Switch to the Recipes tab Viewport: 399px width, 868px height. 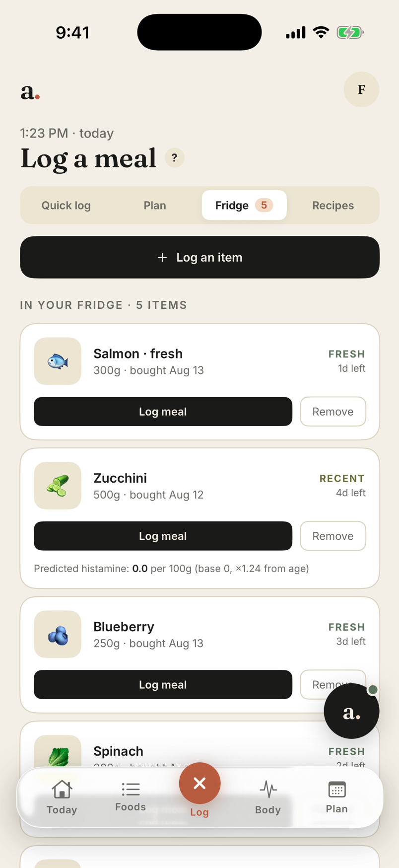point(333,205)
